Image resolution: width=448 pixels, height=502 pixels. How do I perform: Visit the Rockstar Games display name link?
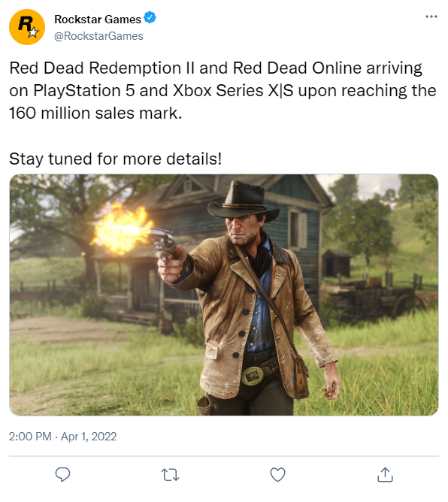98,20
